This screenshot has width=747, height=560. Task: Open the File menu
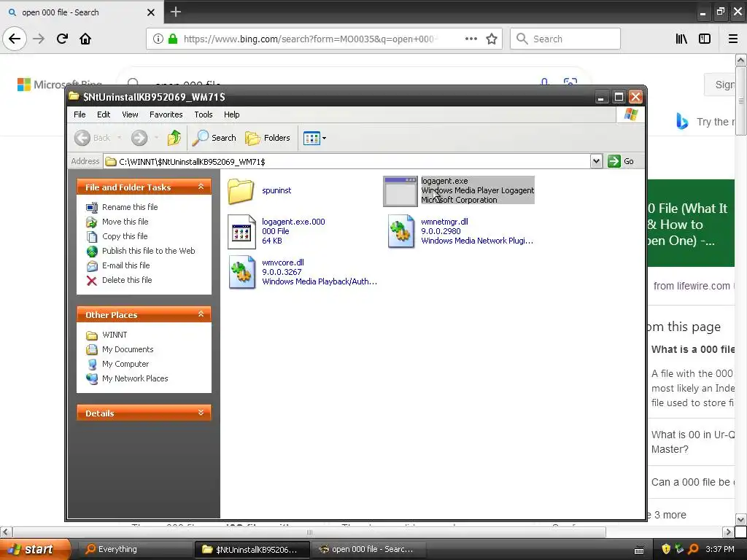pyautogui.click(x=80, y=114)
